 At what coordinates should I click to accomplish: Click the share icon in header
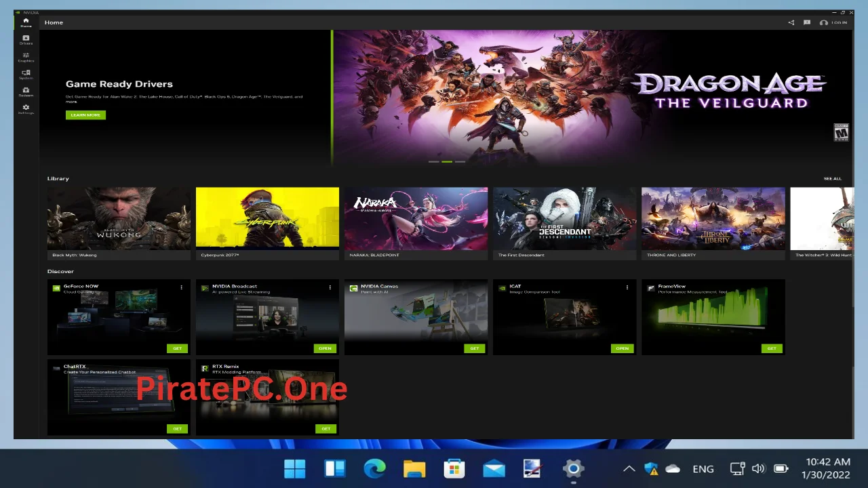pyautogui.click(x=791, y=22)
